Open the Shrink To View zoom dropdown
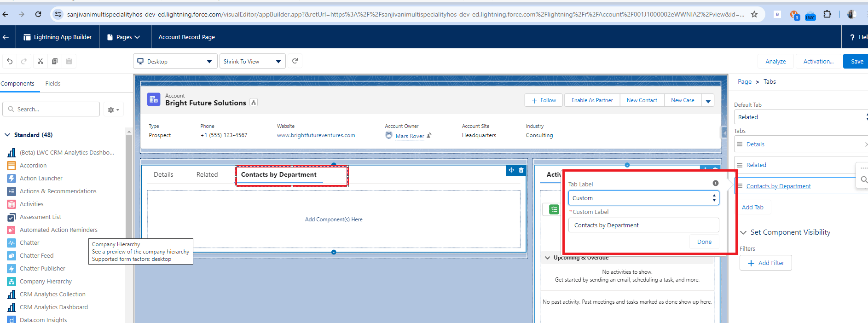Image resolution: width=868 pixels, height=323 pixels. tap(252, 61)
